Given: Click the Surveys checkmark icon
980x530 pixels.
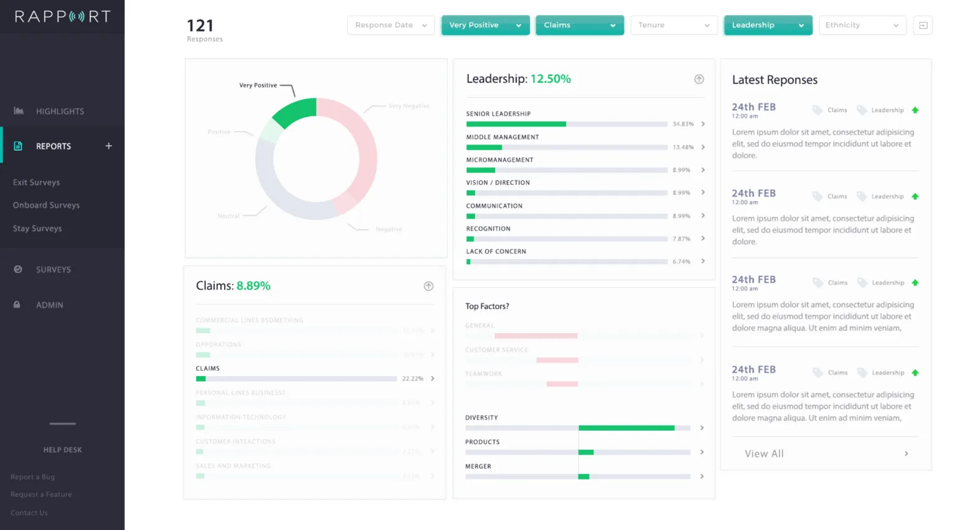Looking at the screenshot, I should click(x=18, y=269).
